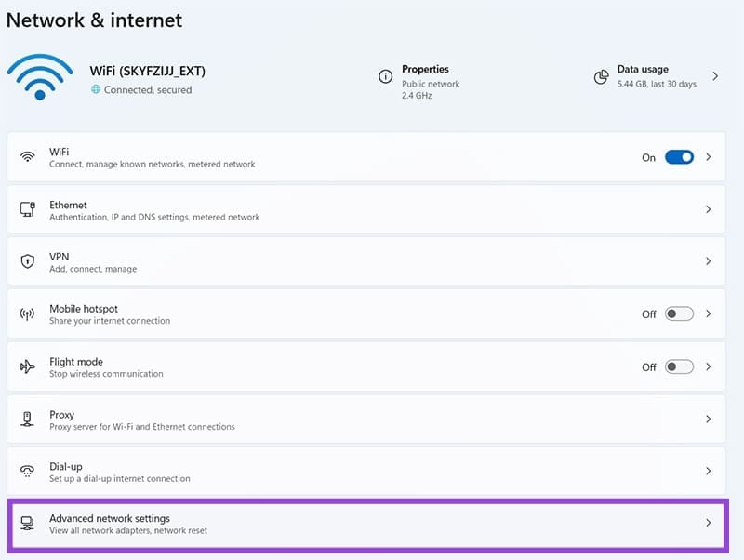744x560 pixels.
Task: Open Advanced network settings
Action: (x=372, y=524)
